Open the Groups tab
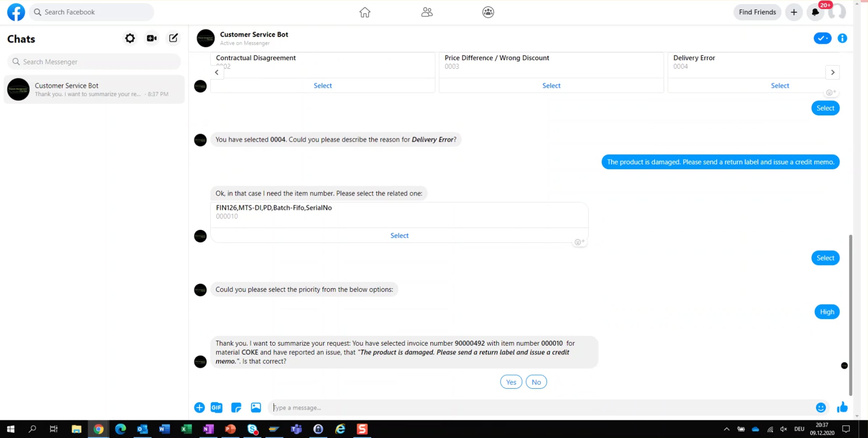 click(488, 12)
